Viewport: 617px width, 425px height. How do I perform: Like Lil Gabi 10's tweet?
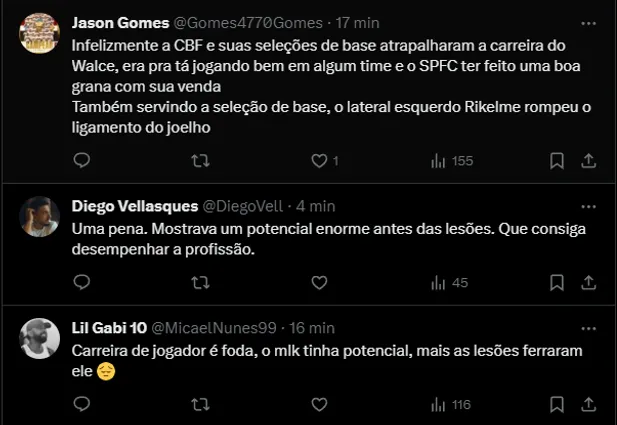[x=319, y=405]
